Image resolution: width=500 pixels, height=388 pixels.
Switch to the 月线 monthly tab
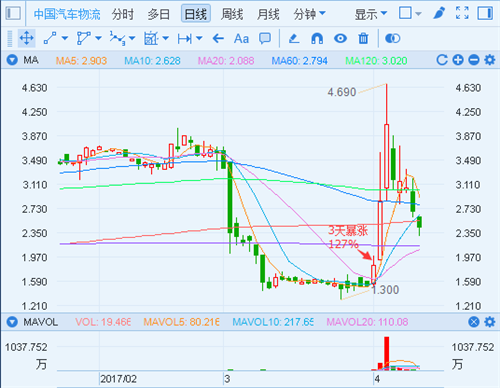pyautogui.click(x=268, y=14)
